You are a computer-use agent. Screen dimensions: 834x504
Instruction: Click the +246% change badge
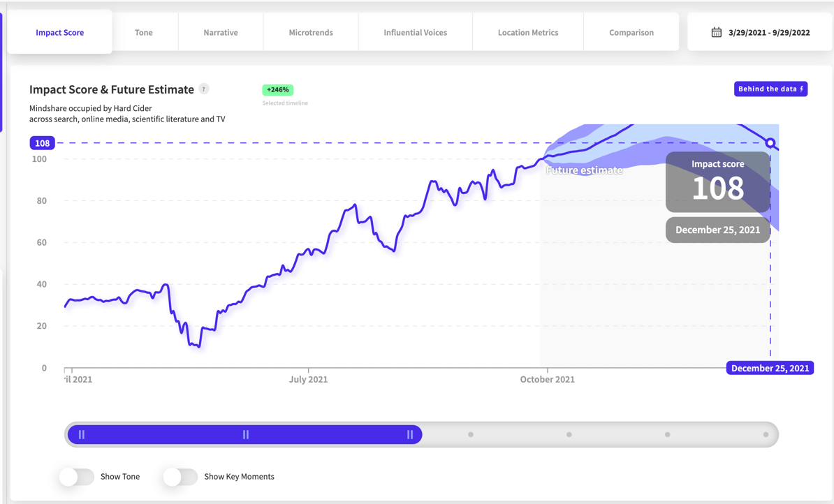point(277,90)
